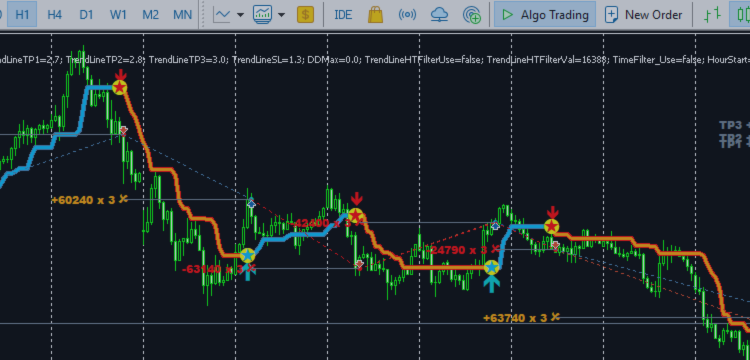
Task: Switch to the H4 timeframe
Action: 55,14
